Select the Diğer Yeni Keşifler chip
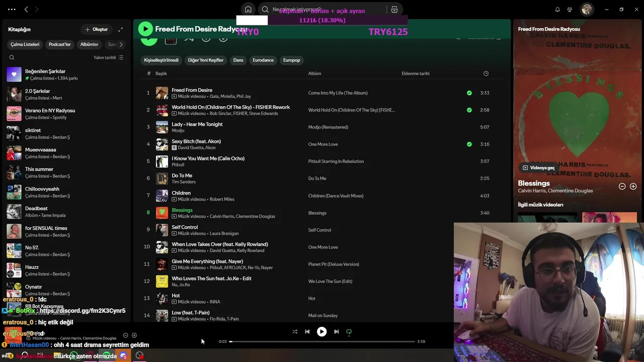The image size is (644, 362). 206,60
